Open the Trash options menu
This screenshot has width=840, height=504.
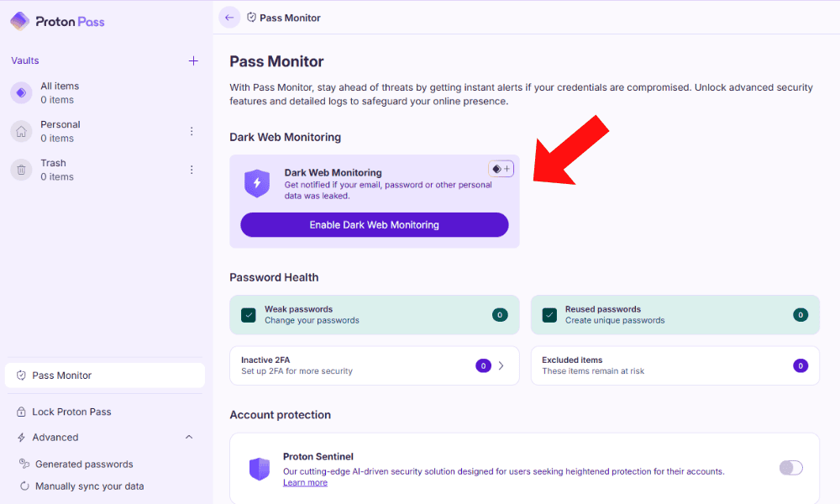pyautogui.click(x=192, y=170)
